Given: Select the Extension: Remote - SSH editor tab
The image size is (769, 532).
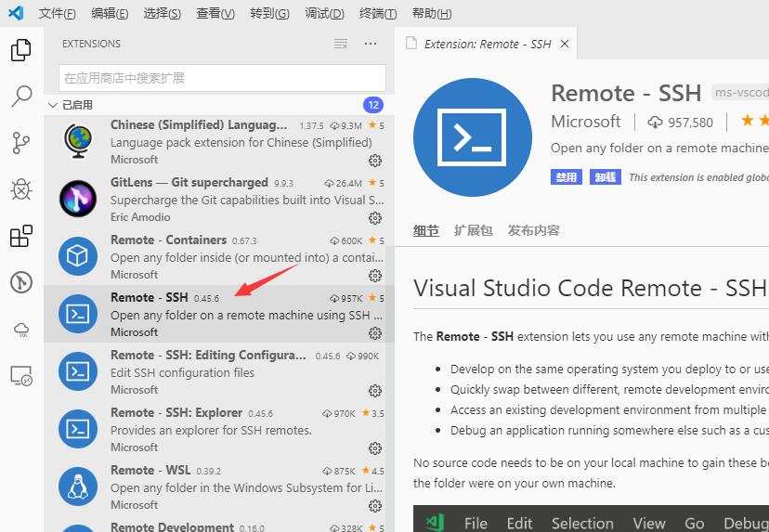Looking at the screenshot, I should point(486,44).
